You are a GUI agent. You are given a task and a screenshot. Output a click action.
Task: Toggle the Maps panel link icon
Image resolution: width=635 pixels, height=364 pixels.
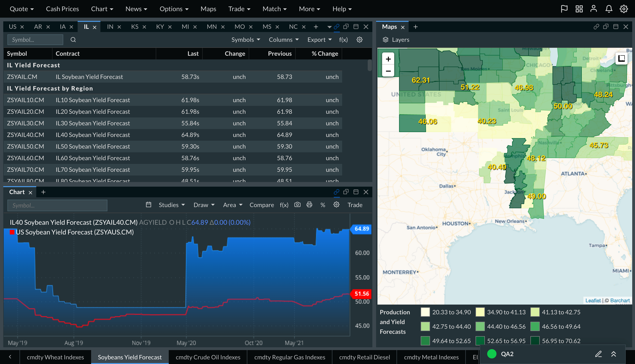(x=596, y=26)
